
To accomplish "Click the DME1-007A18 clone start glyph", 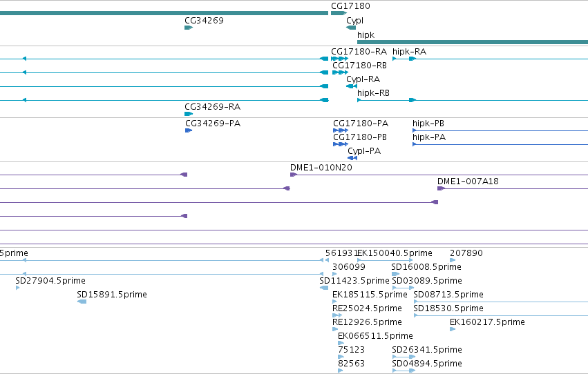I will [441, 188].
